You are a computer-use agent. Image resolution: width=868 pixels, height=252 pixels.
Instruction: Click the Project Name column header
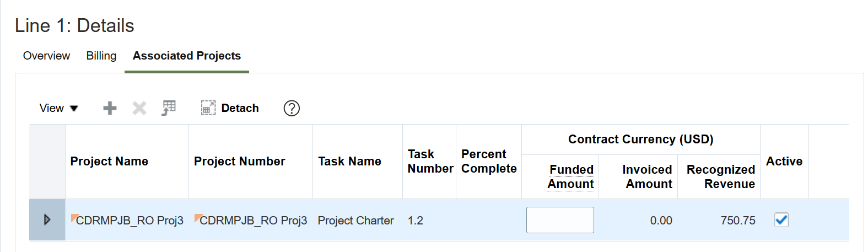(109, 161)
